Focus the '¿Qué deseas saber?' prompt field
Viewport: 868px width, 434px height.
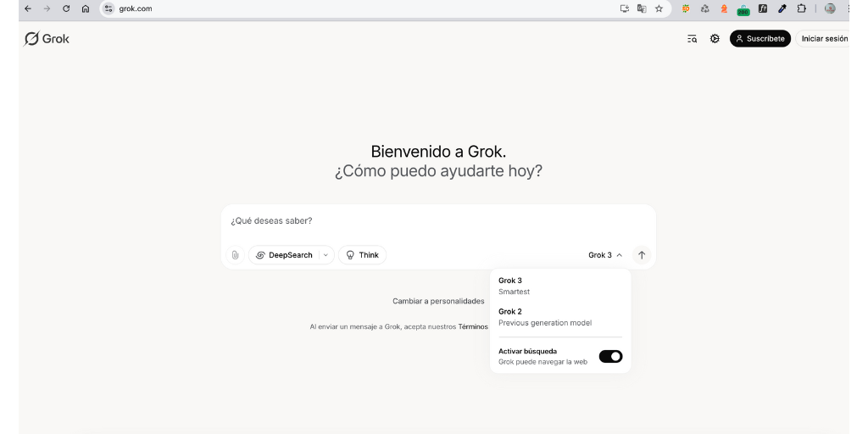pyautogui.click(x=438, y=221)
